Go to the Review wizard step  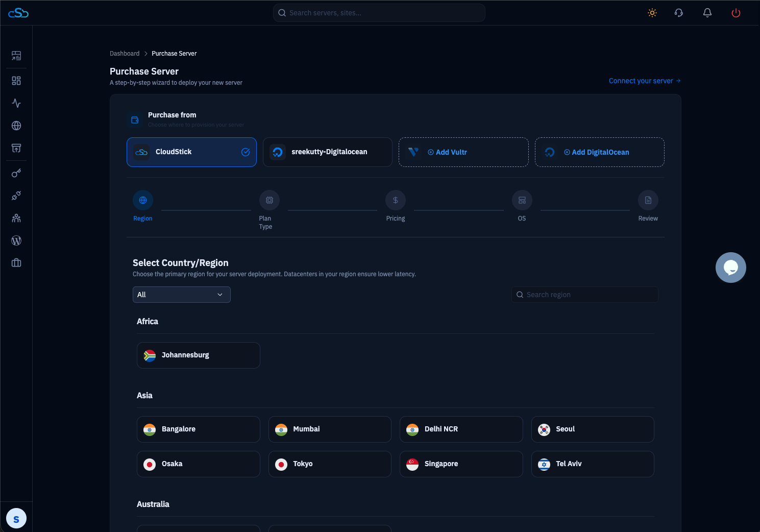tap(648, 206)
